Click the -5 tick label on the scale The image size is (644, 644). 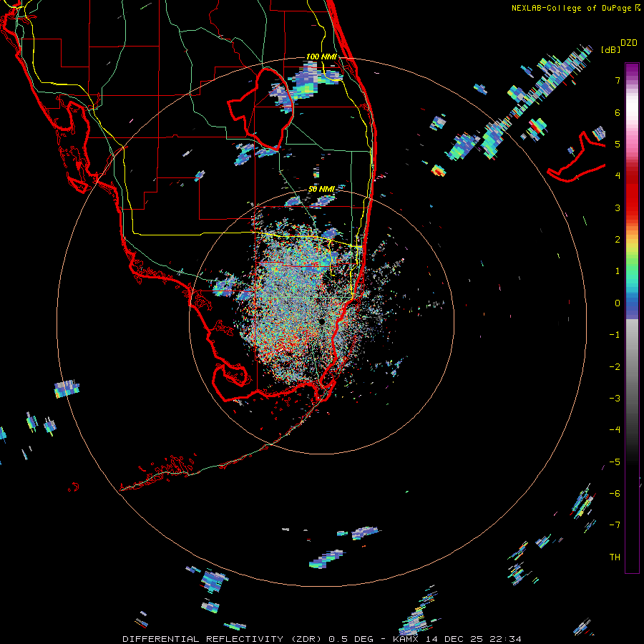[615, 462]
